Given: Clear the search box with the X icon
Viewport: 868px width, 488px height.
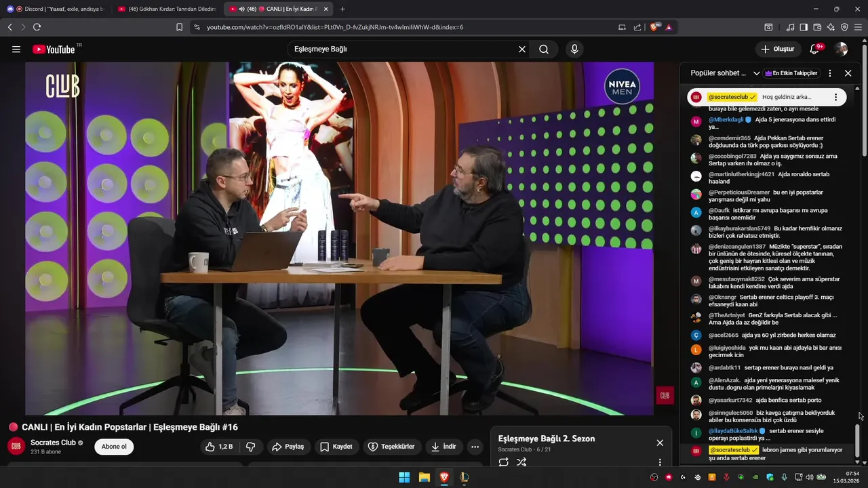Looking at the screenshot, I should (522, 49).
